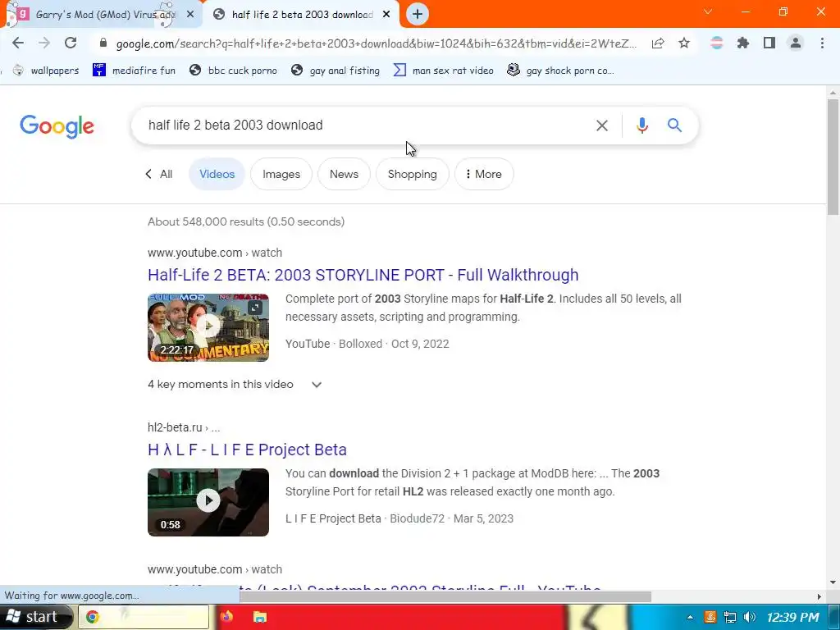Viewport: 840px width, 630px height.
Task: Open the extensions puzzle piece icon
Action: coord(743,43)
